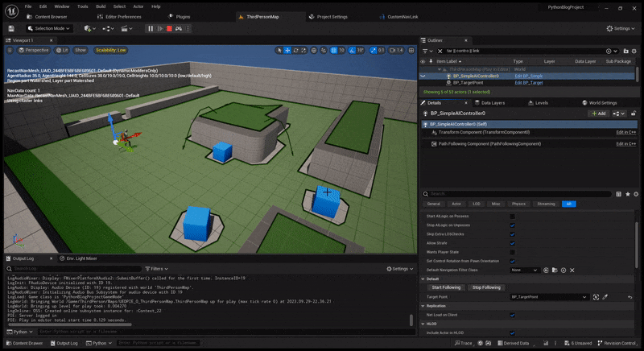Image resolution: width=644 pixels, height=351 pixels.
Task: Open the Outliner filter options dropdown
Action: 427,51
